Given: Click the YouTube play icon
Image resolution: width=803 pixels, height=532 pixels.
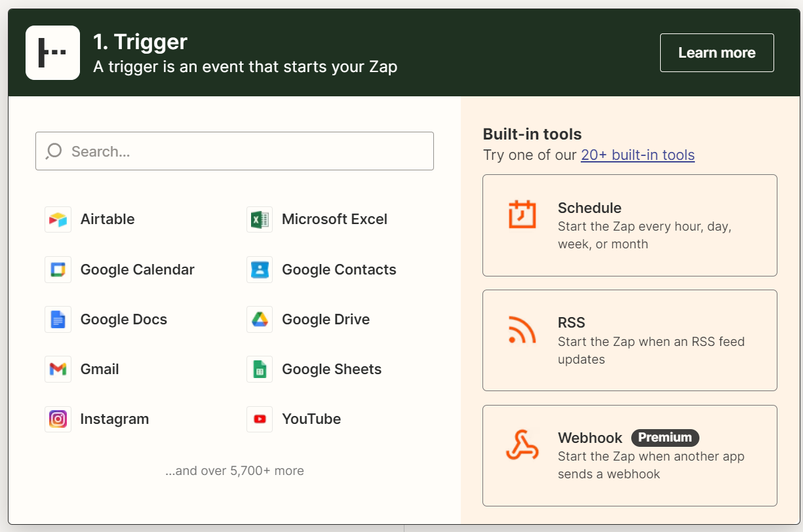Looking at the screenshot, I should (260, 419).
